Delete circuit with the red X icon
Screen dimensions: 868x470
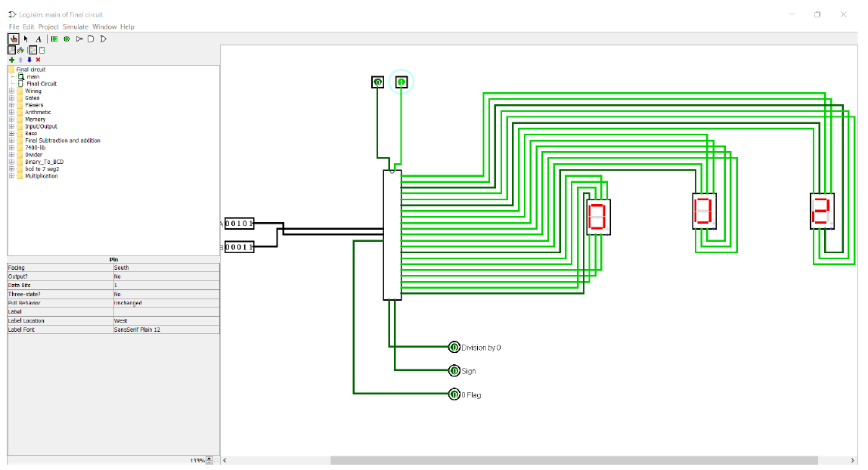click(39, 60)
